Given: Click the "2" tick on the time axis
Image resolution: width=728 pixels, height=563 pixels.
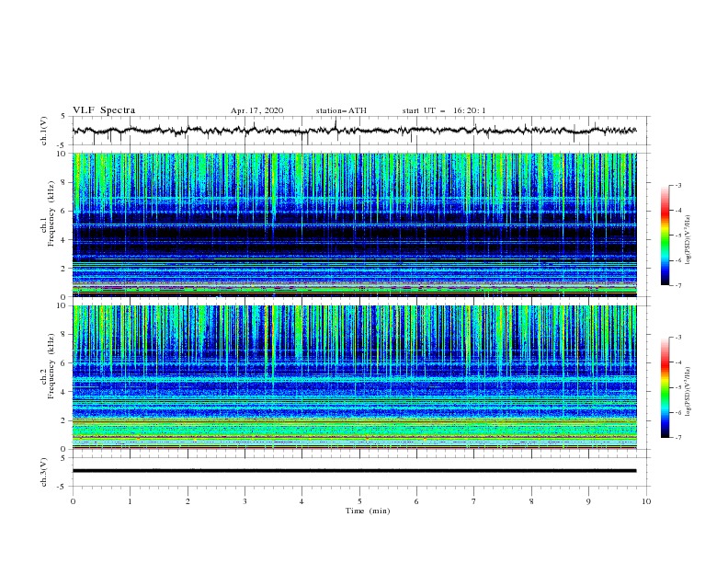Looking at the screenshot, I should (188, 501).
